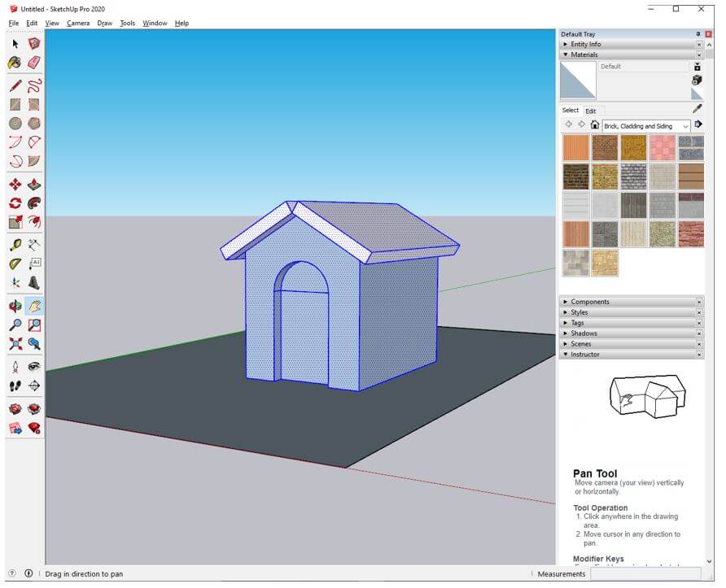The width and height of the screenshot is (726, 588).
Task: Switch to the Zoom Window tool
Action: pyautogui.click(x=34, y=325)
